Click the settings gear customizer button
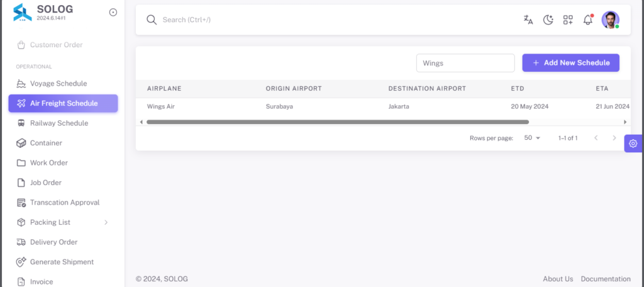This screenshot has width=644, height=287. [x=633, y=143]
